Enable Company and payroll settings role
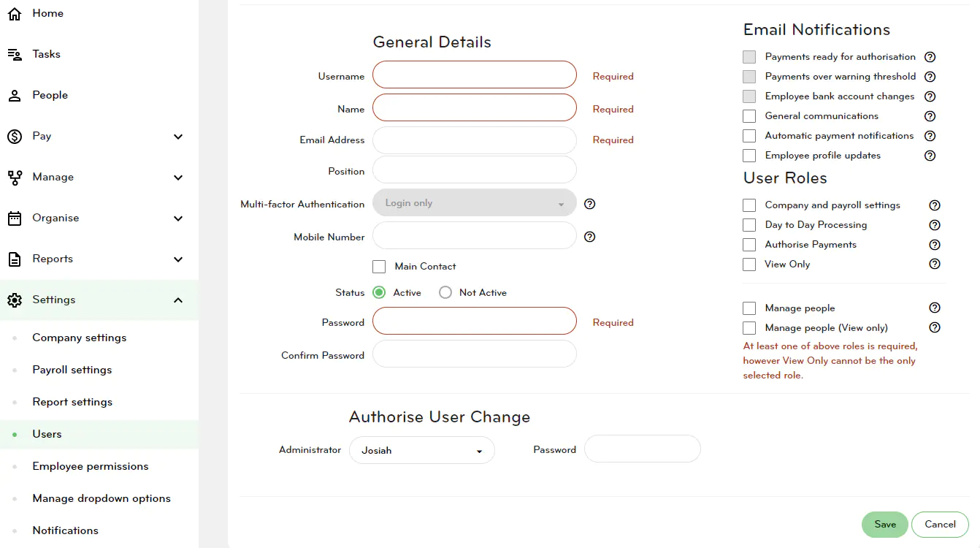The height and width of the screenshot is (548, 980). click(x=749, y=205)
